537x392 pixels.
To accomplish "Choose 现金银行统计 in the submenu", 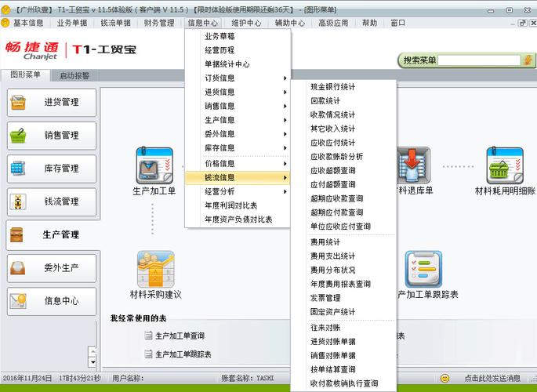I will [343, 87].
